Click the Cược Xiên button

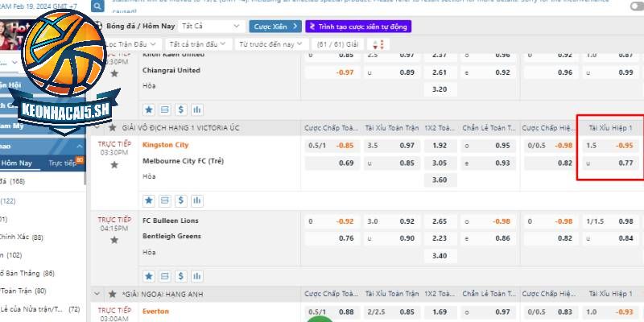coord(275,26)
